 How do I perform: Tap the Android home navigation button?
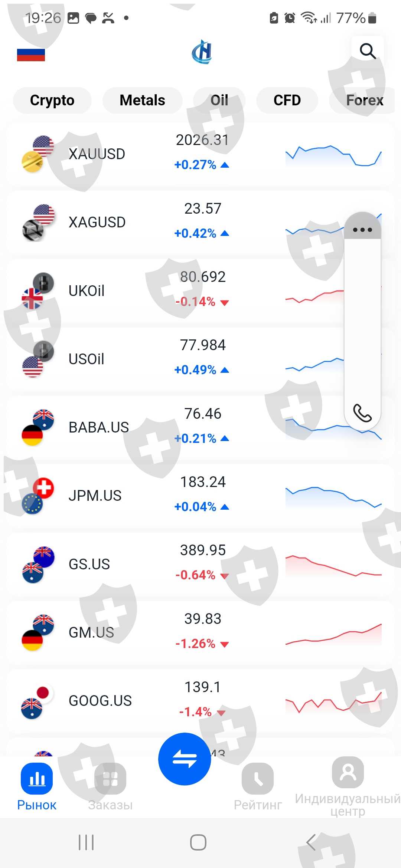coord(198,842)
